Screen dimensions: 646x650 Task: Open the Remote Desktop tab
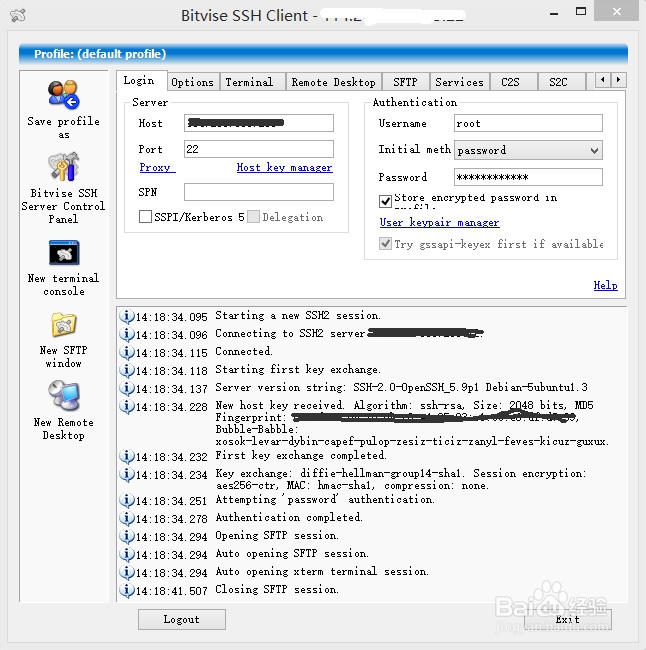click(333, 82)
